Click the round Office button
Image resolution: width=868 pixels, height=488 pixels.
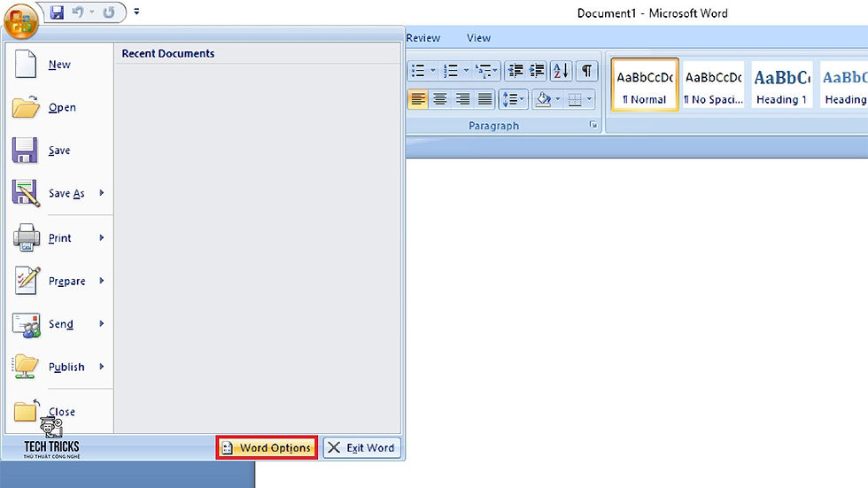tap(21, 21)
